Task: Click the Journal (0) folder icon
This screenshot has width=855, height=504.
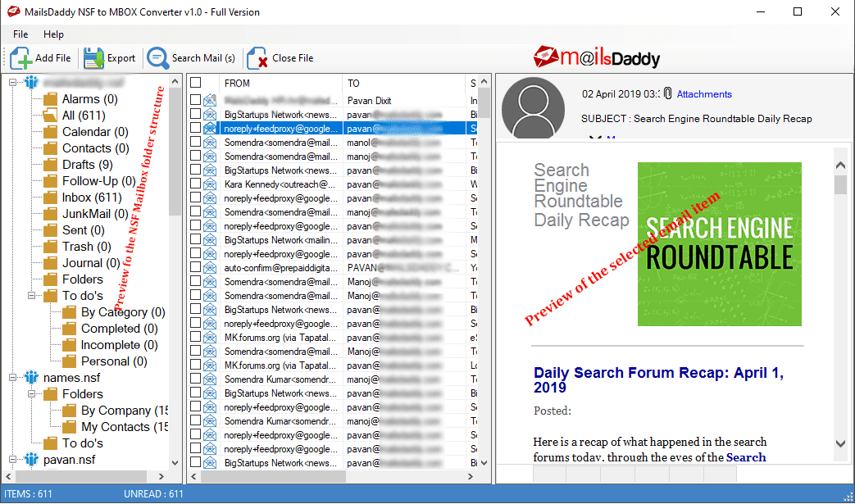Action: tap(50, 263)
